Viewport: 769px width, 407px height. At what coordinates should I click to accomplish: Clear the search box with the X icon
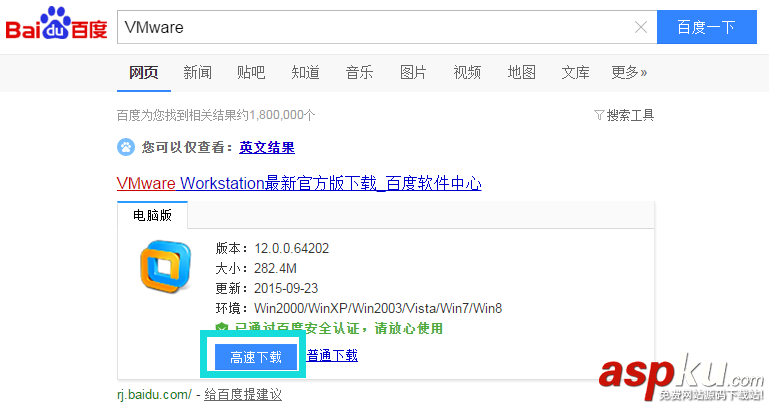(x=641, y=27)
